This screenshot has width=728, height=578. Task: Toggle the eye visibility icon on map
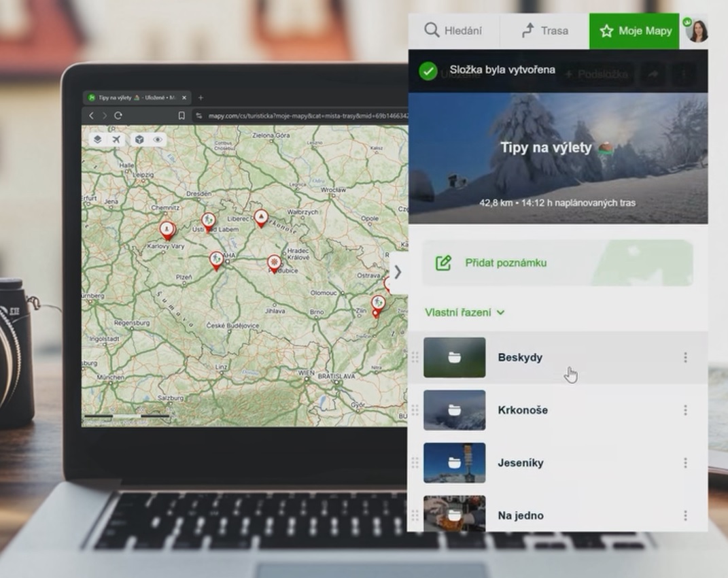(x=158, y=139)
